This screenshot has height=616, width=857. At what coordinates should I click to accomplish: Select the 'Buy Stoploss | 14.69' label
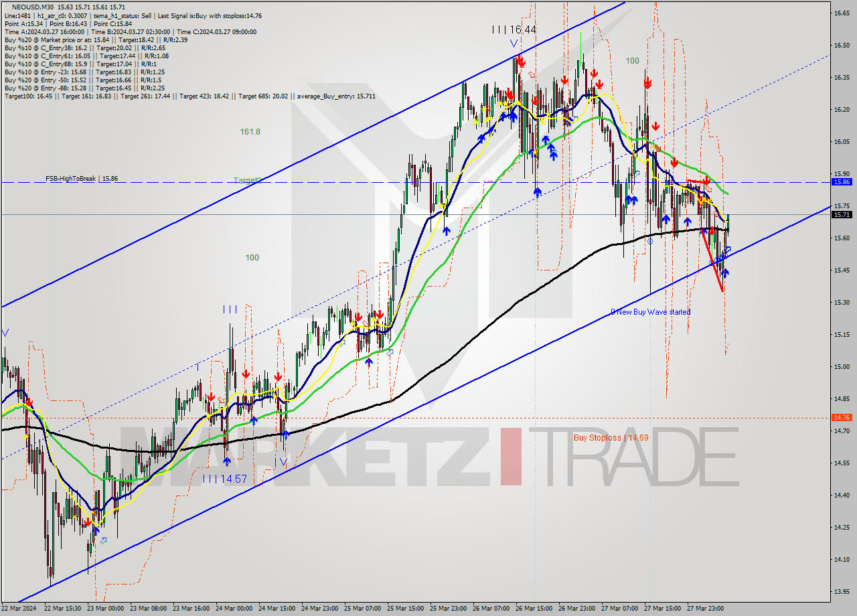pyautogui.click(x=611, y=437)
